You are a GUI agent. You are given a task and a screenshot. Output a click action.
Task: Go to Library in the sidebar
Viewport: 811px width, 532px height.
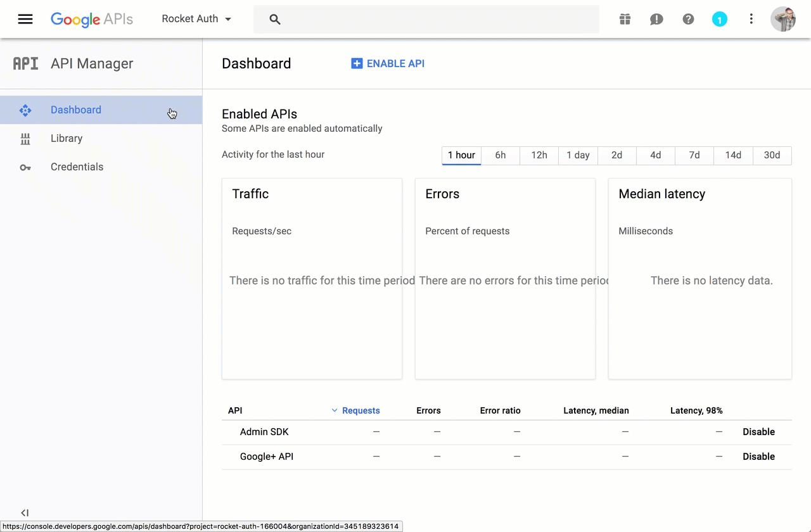coord(67,138)
